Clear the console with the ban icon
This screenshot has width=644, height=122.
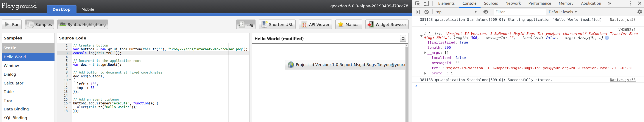[427, 12]
